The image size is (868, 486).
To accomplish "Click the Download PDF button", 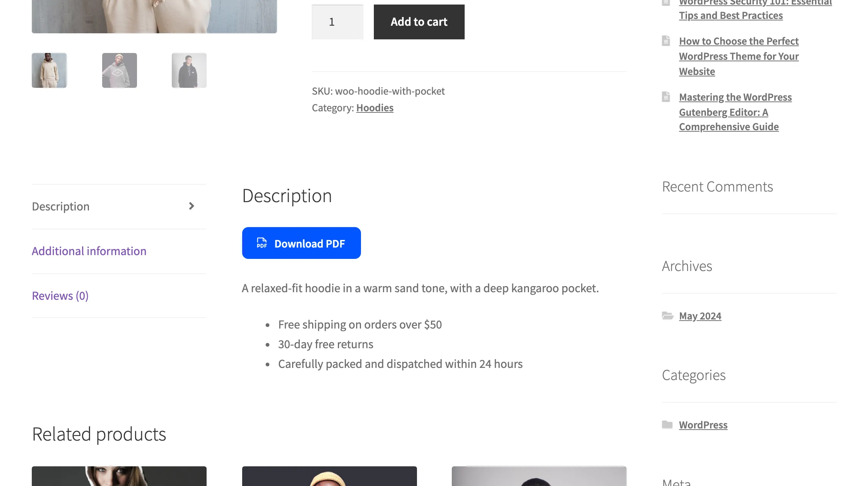I will pyautogui.click(x=301, y=243).
